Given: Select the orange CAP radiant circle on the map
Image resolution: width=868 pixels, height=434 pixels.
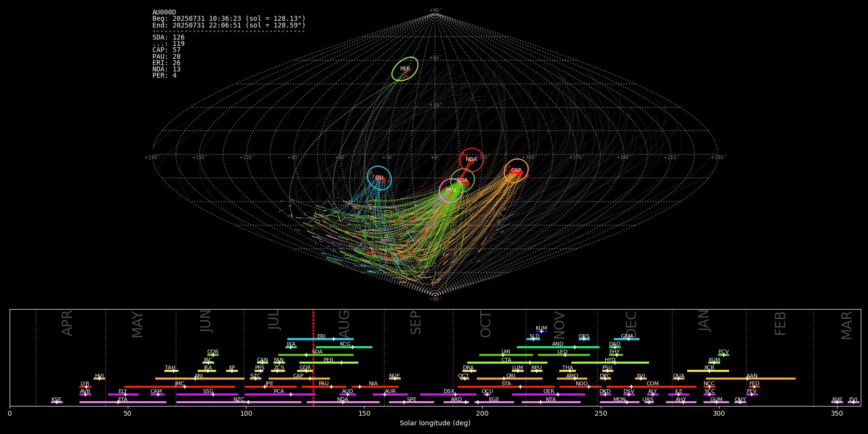Looking at the screenshot, I should (516, 171).
